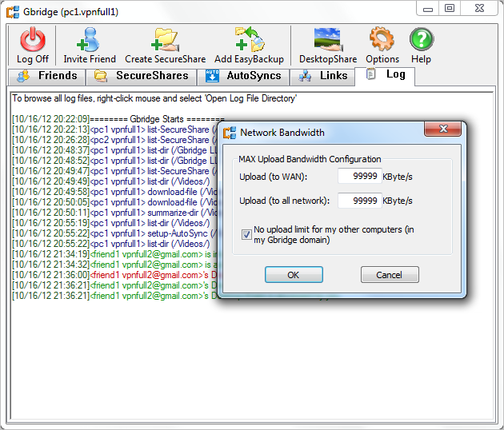Click the 20:50:11 summarize-dir log entry
The width and height of the screenshot is (504, 430).
tap(114, 213)
